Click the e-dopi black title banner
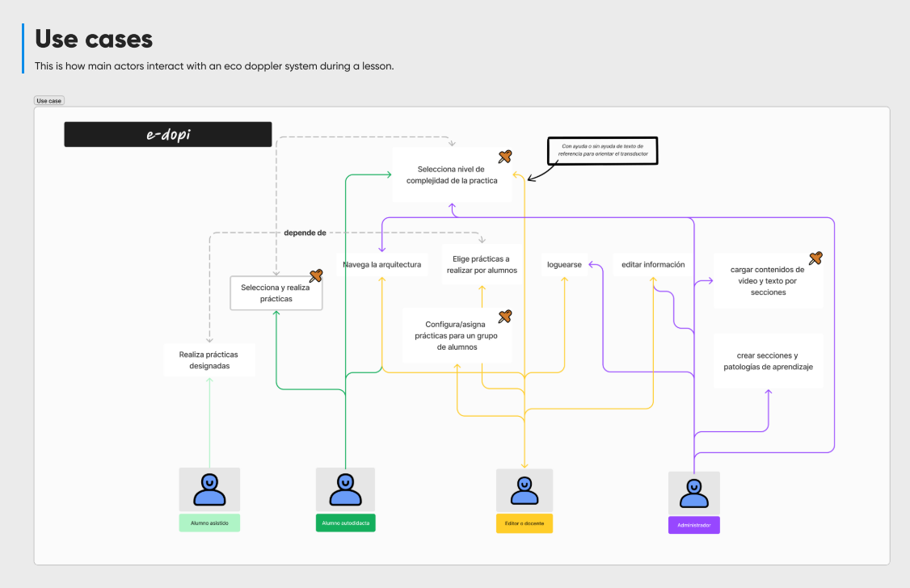910x588 pixels. [x=168, y=134]
